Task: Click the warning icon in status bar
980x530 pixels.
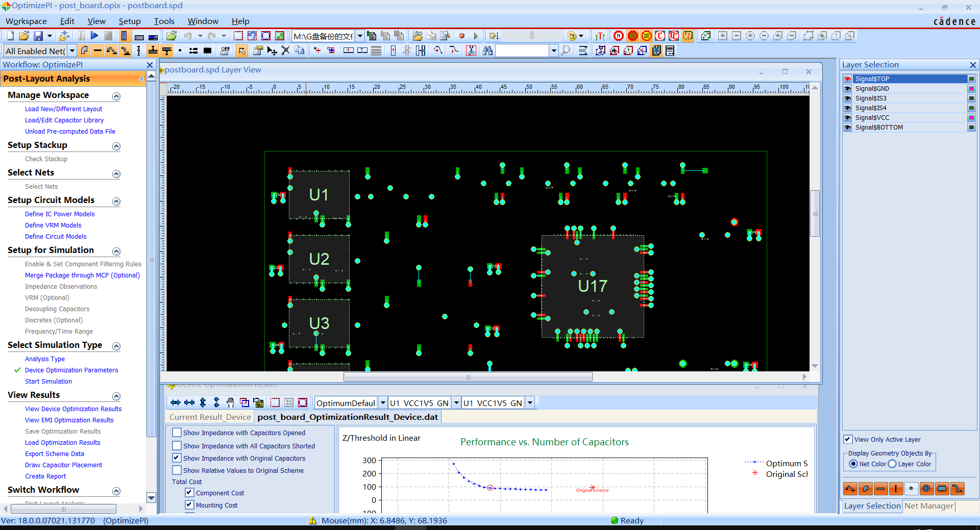Action: coord(312,520)
